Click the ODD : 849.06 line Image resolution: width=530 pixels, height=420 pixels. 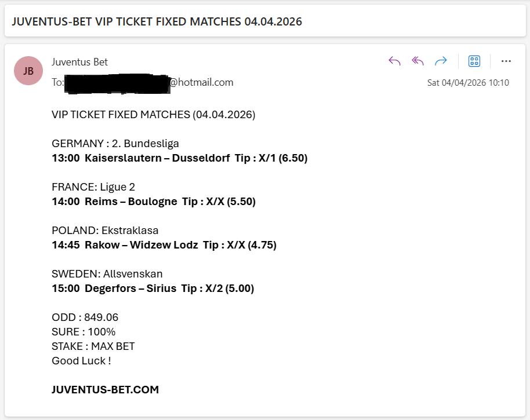[x=85, y=317]
